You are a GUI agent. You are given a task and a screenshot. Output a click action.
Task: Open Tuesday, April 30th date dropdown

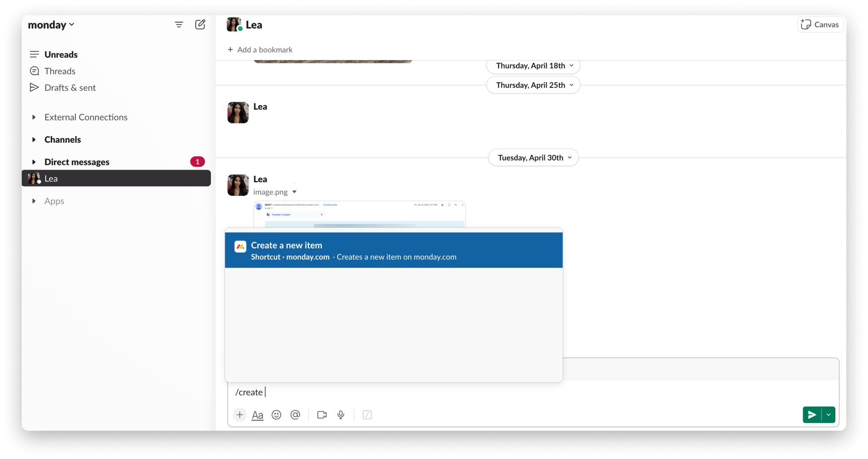point(533,157)
